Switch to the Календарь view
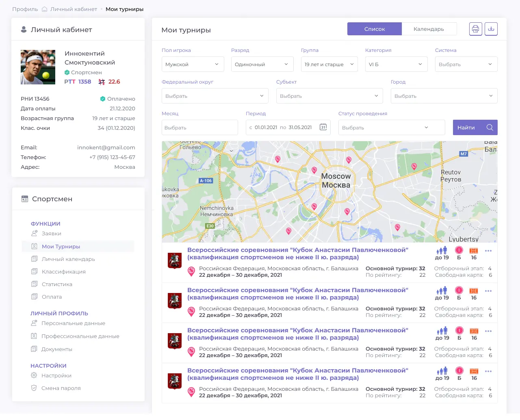Image resolution: width=520 pixels, height=420 pixels. 429,29
